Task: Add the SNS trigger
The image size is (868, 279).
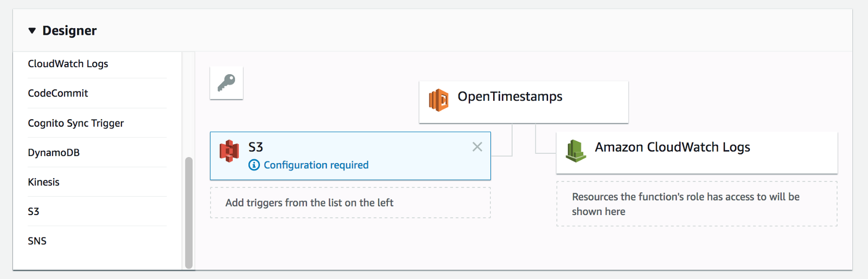Action: click(97, 241)
